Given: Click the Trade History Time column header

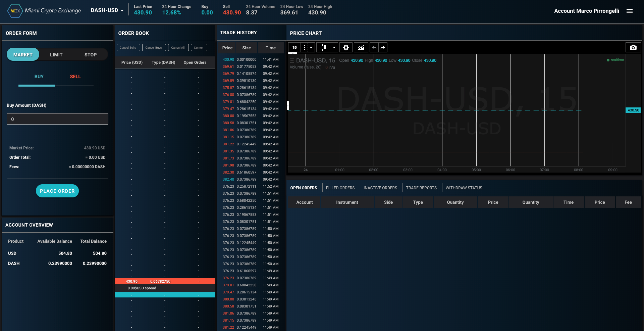Looking at the screenshot, I should pos(271,48).
